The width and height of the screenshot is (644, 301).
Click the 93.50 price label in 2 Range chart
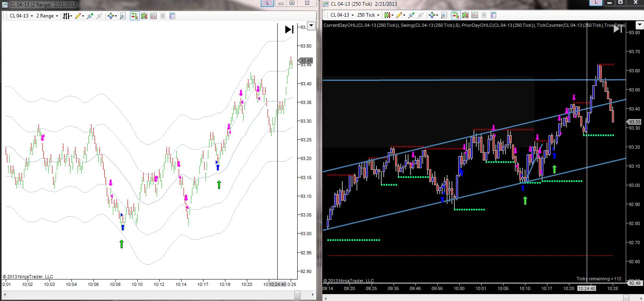pyautogui.click(x=306, y=46)
